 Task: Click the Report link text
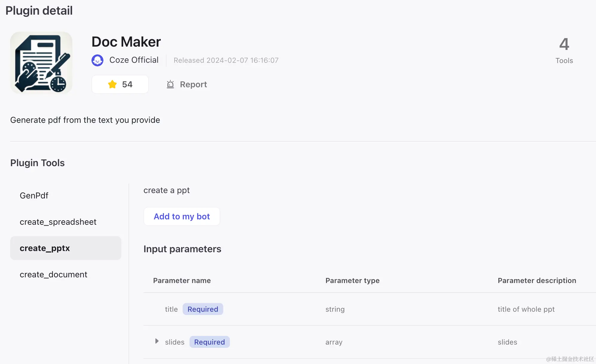193,85
